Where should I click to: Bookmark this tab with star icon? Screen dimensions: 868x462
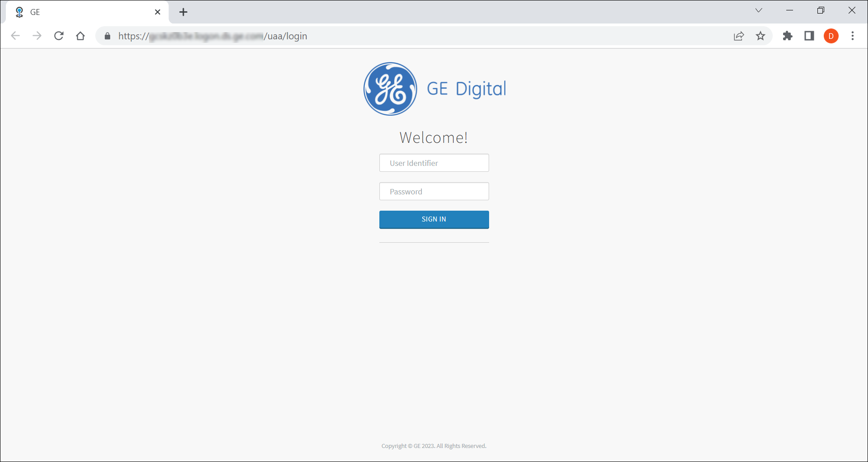click(761, 36)
